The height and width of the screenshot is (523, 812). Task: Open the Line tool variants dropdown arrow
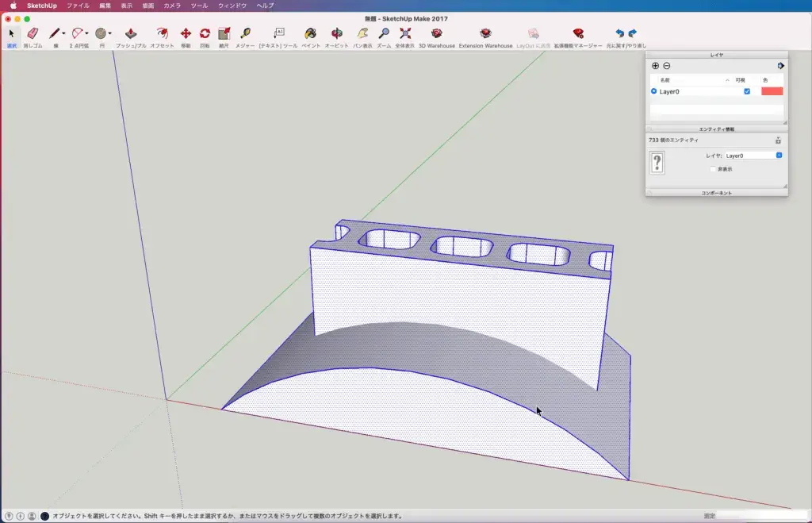tap(63, 33)
